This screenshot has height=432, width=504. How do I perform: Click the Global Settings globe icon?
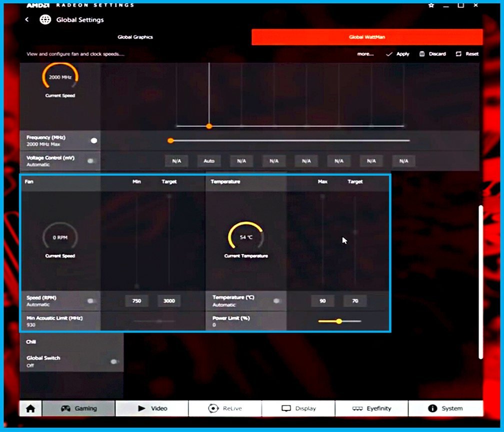click(x=45, y=19)
